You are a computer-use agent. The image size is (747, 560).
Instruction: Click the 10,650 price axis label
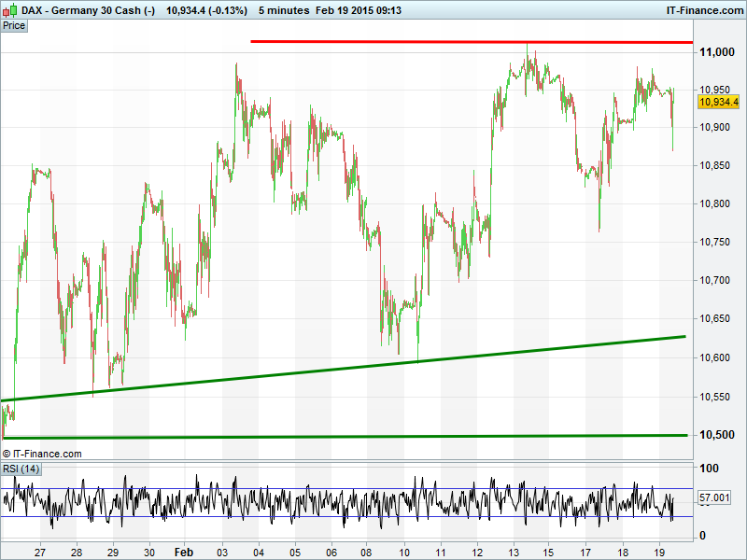714,318
